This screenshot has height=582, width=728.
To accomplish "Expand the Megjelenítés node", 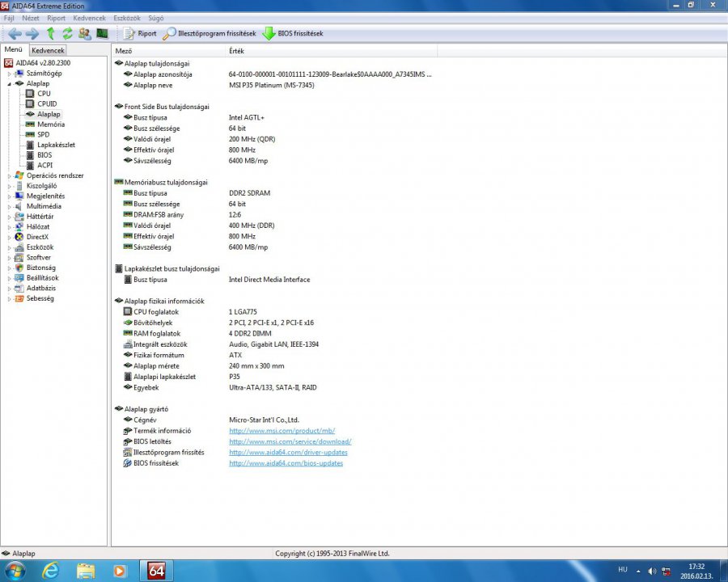I will click(x=9, y=196).
